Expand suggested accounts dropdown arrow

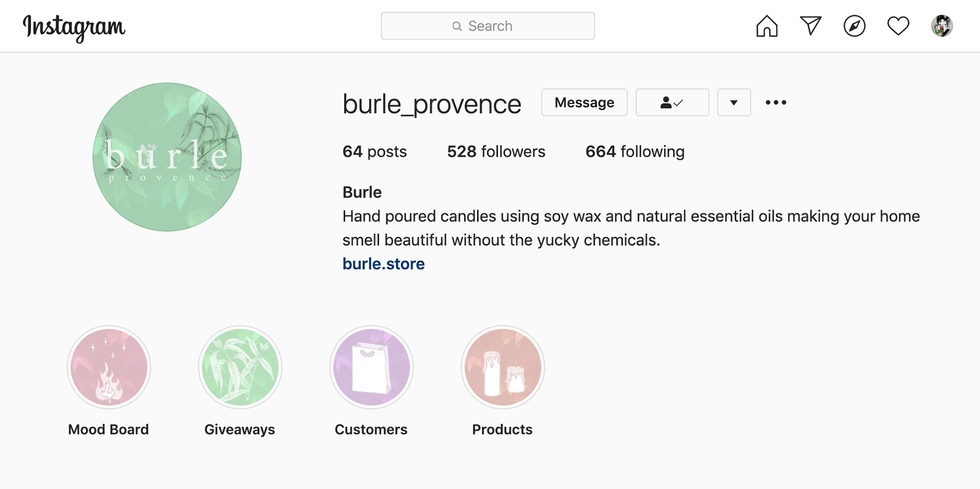point(734,102)
